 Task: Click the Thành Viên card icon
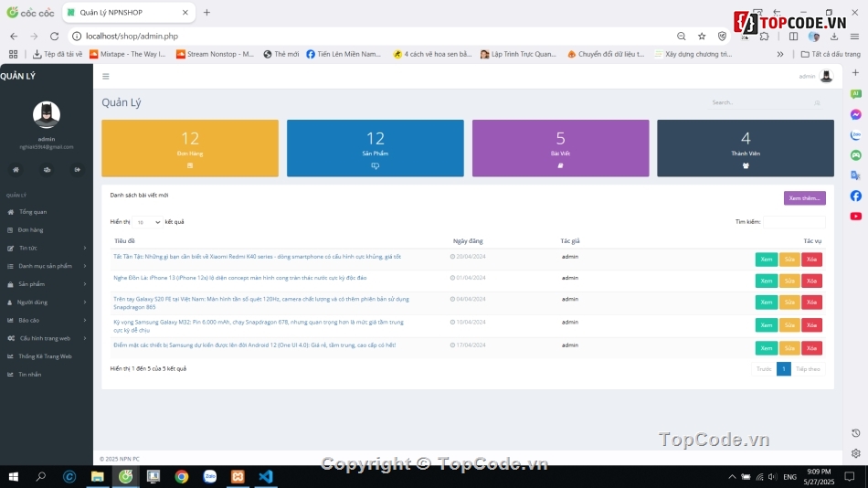(746, 165)
